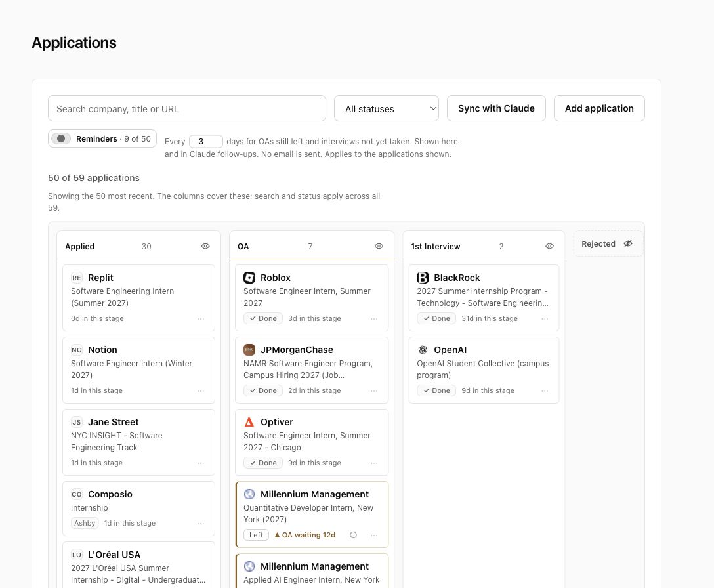The width and height of the screenshot is (714, 588).
Task: Toggle the Left status on Millennium Management card
Action: [x=256, y=535]
